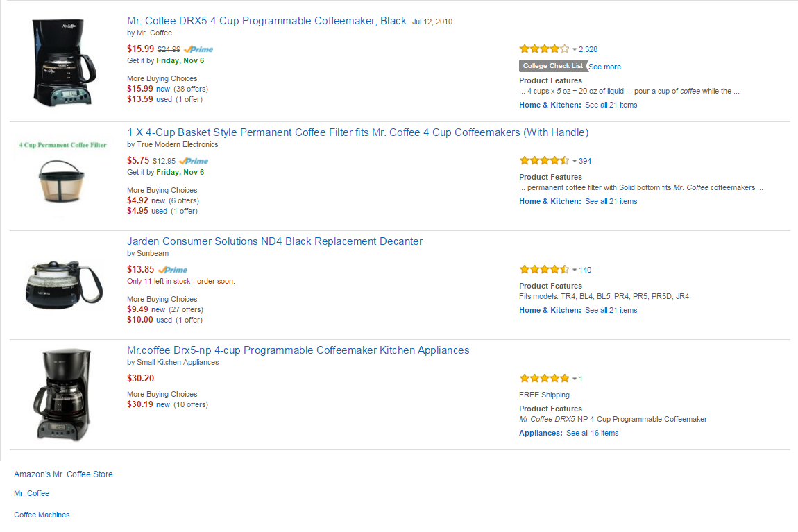Open the 2,328 customer reviews link
Viewport: 798px width, 532px height.
pyautogui.click(x=588, y=49)
